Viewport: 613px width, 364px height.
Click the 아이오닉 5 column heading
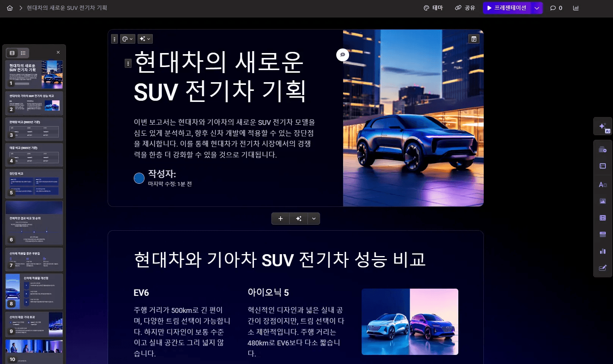pyautogui.click(x=268, y=292)
